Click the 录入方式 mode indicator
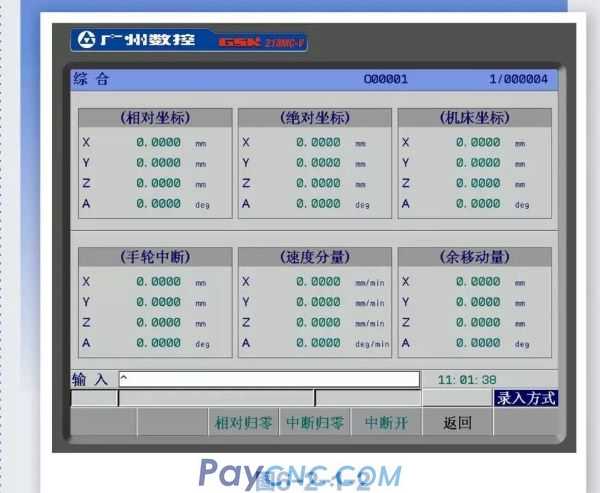 coord(526,398)
